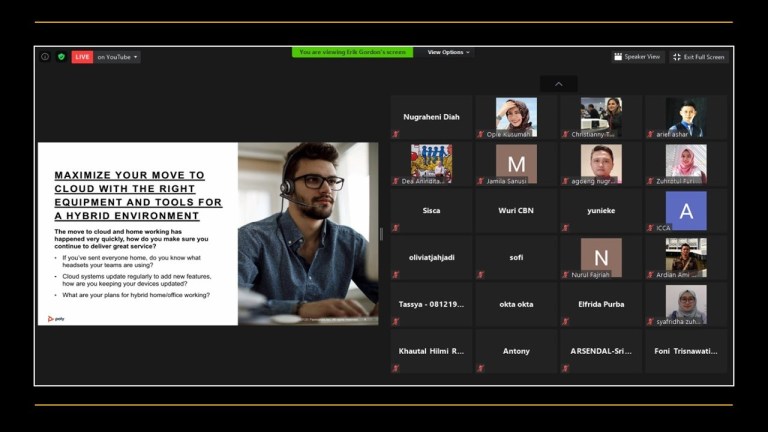This screenshot has width=768, height=432.
Task: Open the 'on YouTube' live stream dropdown
Action: point(117,57)
